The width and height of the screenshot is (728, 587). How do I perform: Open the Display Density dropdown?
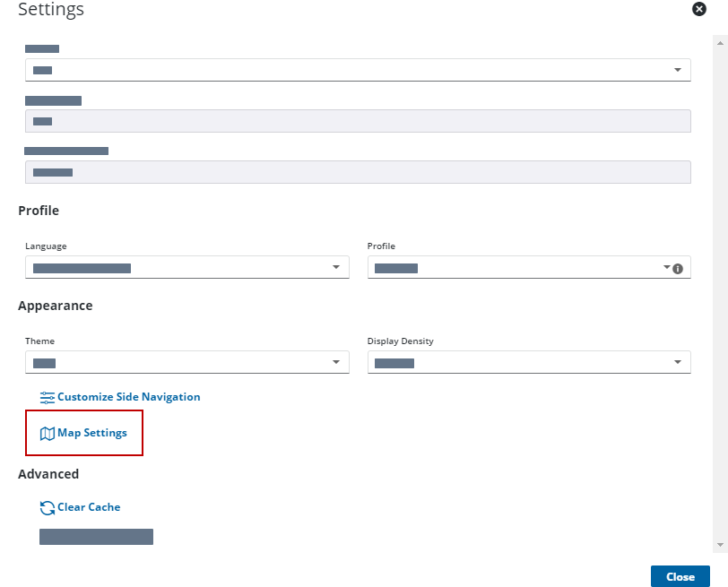click(529, 362)
